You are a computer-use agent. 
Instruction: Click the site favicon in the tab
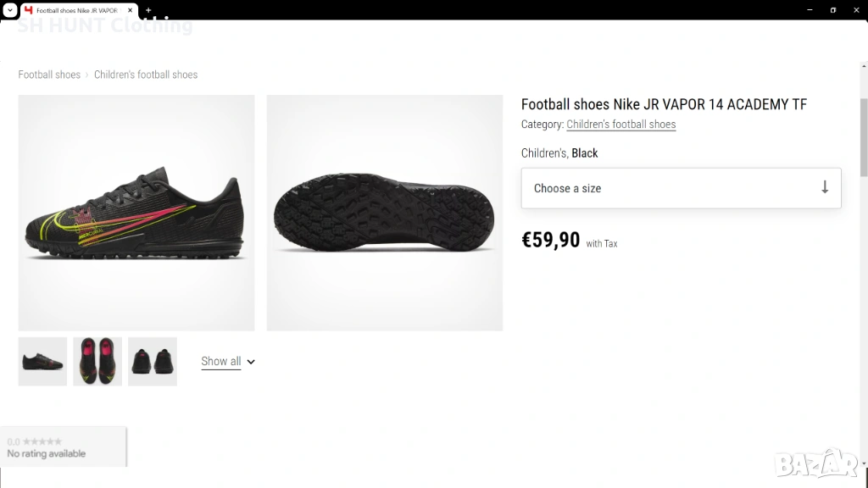[x=29, y=10]
